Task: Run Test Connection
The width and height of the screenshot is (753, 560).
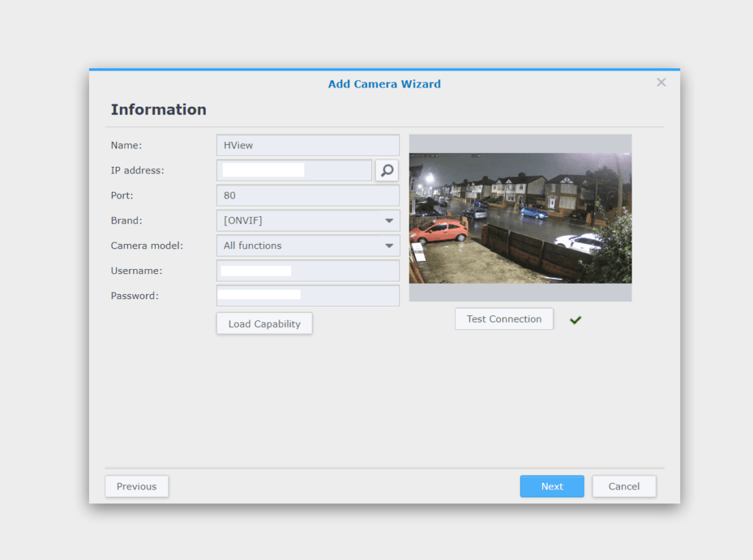Action: click(x=504, y=319)
